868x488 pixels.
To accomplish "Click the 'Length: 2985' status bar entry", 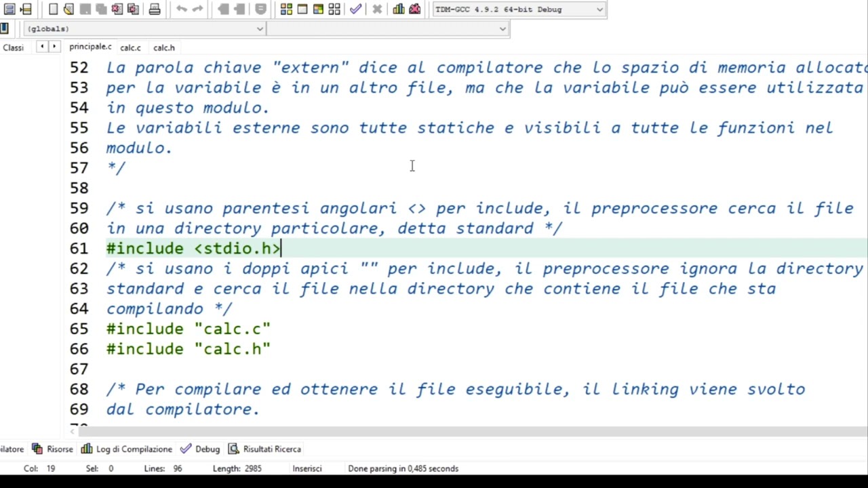I will (237, 468).
